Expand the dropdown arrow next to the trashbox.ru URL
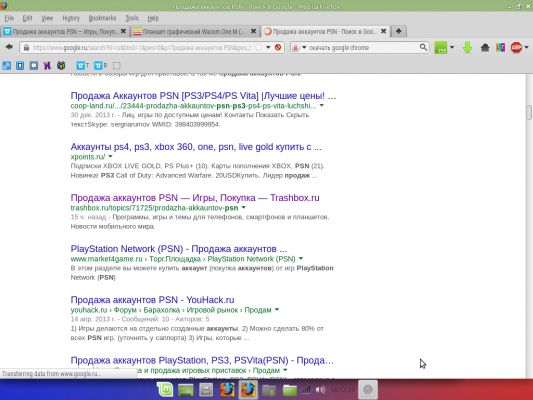The image size is (533, 400). coord(243,207)
